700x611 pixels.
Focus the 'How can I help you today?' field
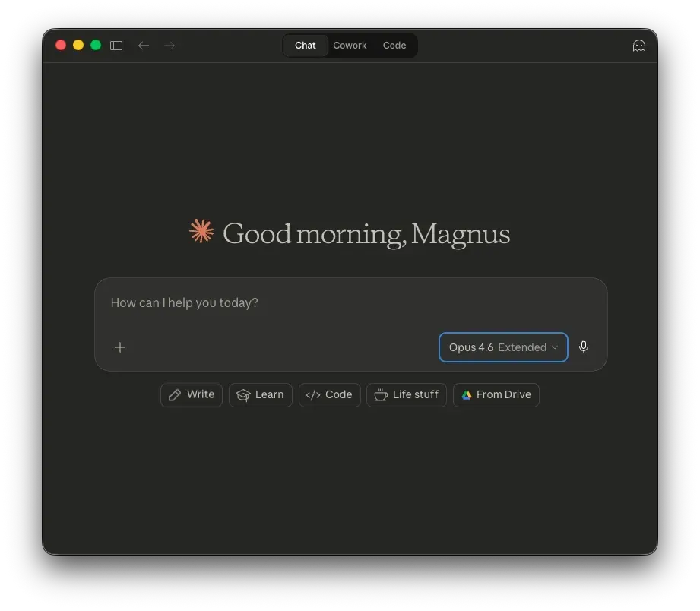tap(351, 303)
